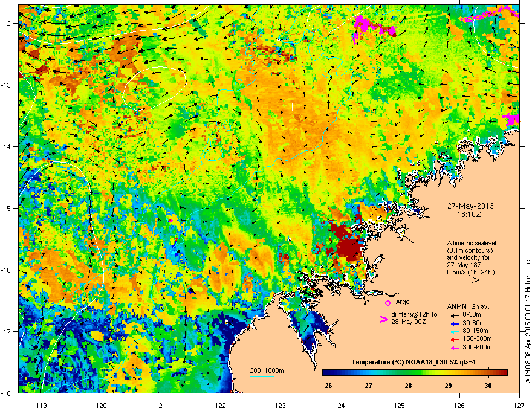Image resolution: width=532 pixels, height=411 pixels.
Task: Click the temperature color bar near 30
Action: (x=488, y=373)
